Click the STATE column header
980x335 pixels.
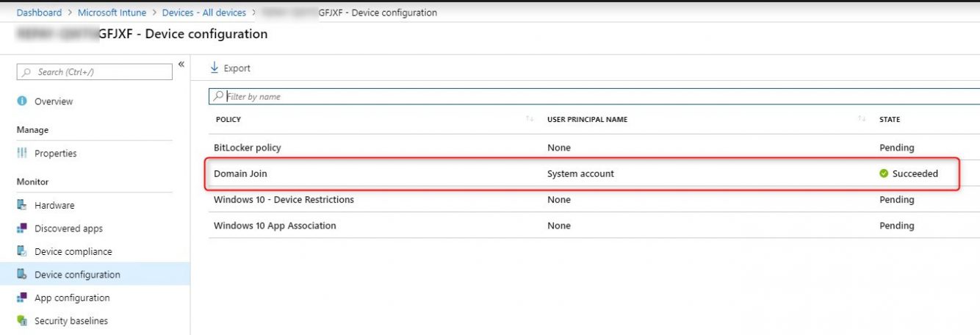pyautogui.click(x=890, y=120)
